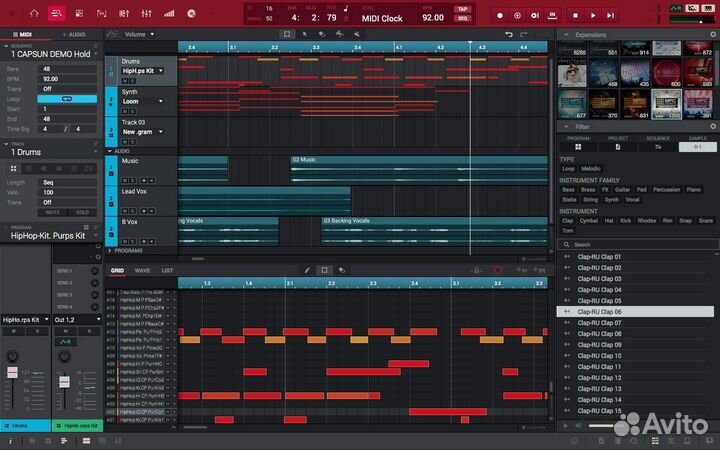Click the Drums track volume fader
The width and height of the screenshot is (720, 450).
12,372
